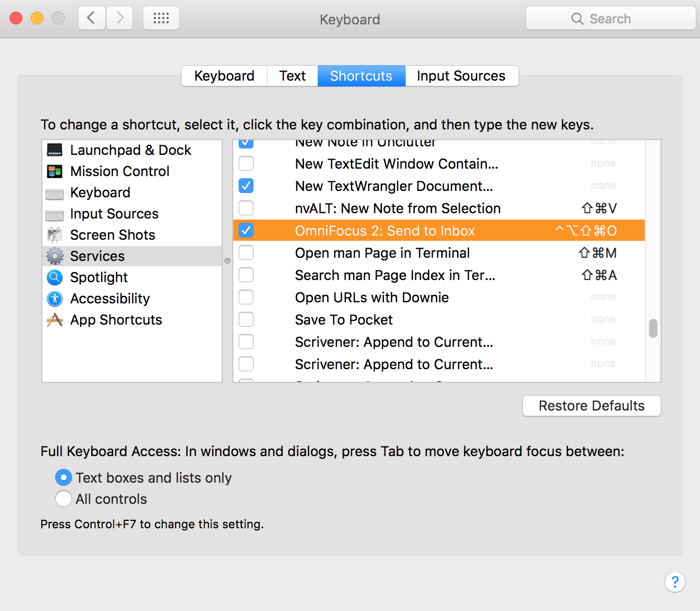Select Spotlight category

(x=132, y=277)
